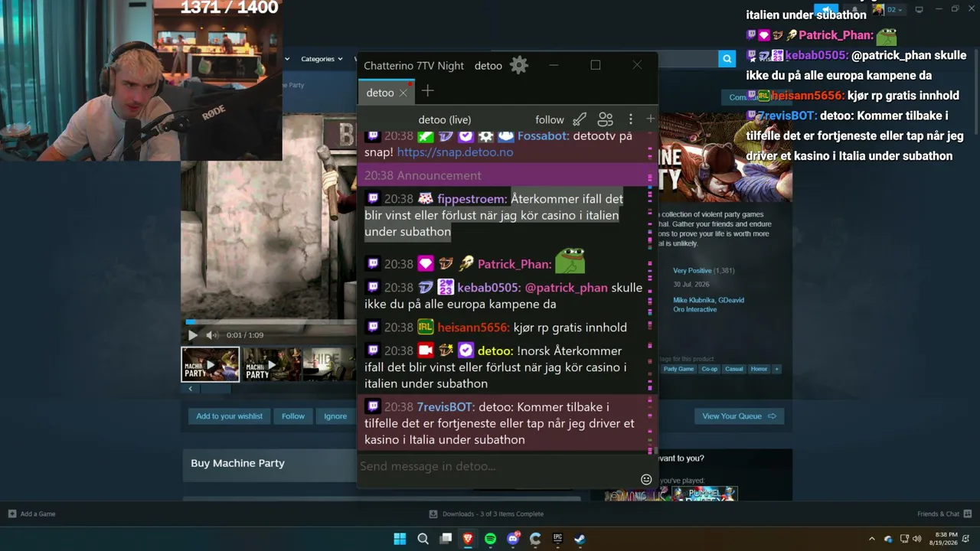
Task: Click the Patrick_Phan username in Chatterino
Action: [514, 264]
